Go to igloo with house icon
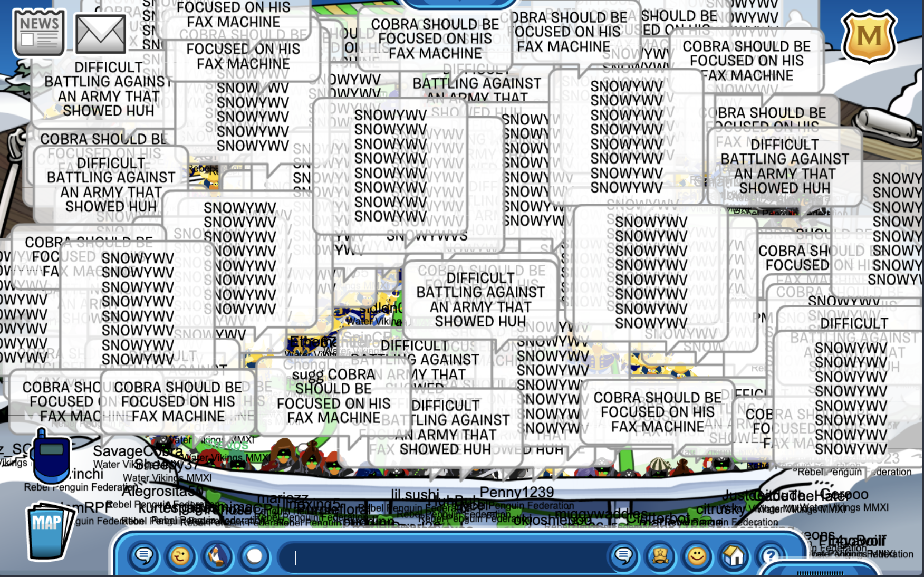This screenshot has width=924, height=577. 734,556
